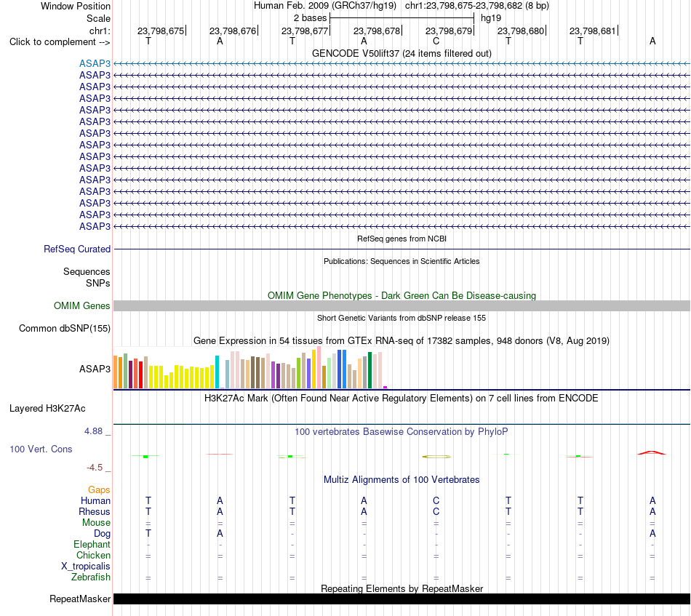The width and height of the screenshot is (691, 616).
Task: Click the tiny magenta bar ending the GTEx chart
Action: [386, 388]
